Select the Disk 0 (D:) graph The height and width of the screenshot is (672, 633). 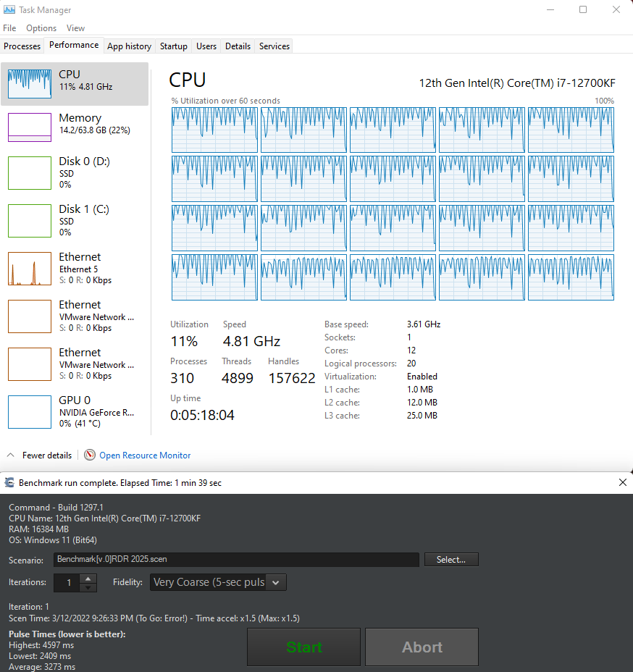tap(30, 173)
